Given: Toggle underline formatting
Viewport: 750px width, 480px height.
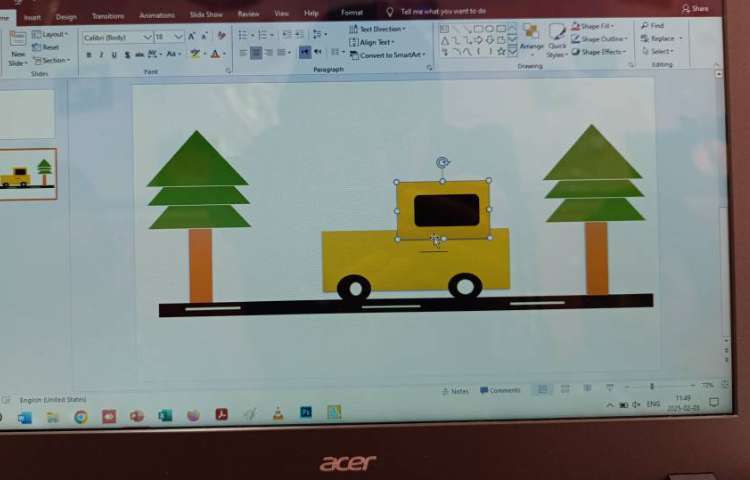Looking at the screenshot, I should coord(114,55).
